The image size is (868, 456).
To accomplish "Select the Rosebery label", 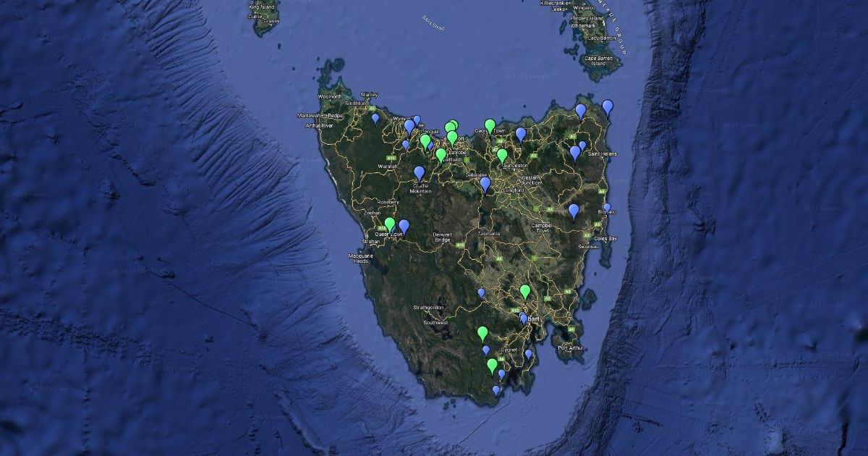I will point(387,202).
